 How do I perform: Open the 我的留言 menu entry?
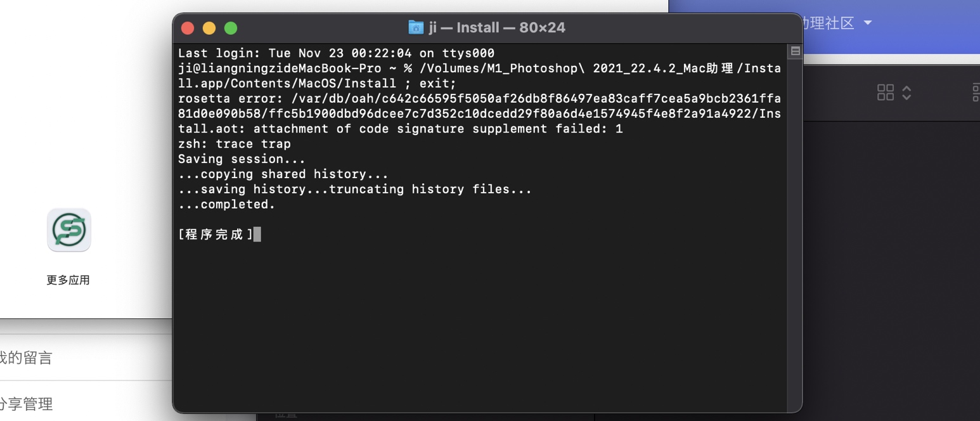(x=27, y=358)
